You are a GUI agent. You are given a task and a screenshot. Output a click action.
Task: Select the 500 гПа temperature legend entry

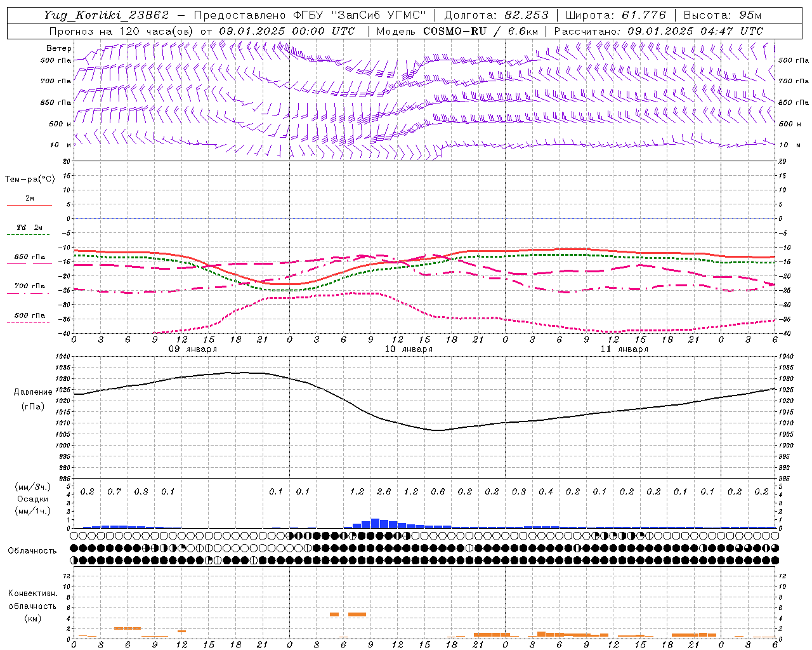(x=30, y=315)
